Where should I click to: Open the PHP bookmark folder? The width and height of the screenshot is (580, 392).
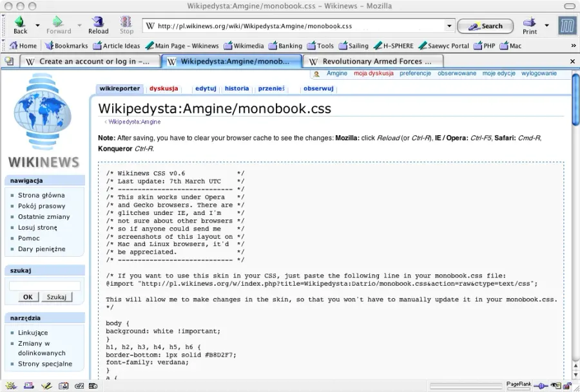484,46
